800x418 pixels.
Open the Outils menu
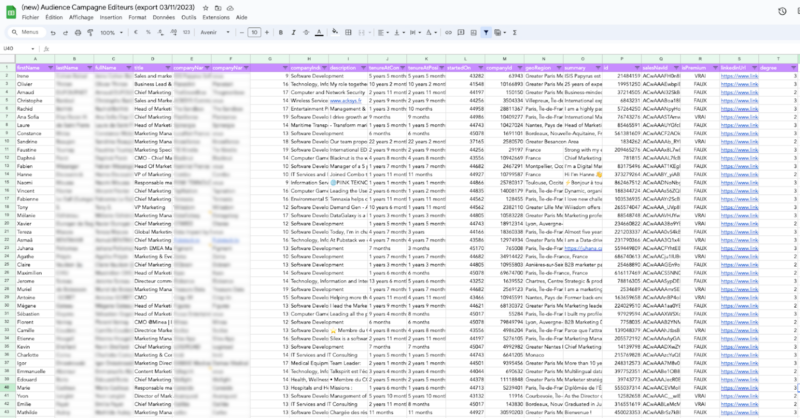(189, 17)
